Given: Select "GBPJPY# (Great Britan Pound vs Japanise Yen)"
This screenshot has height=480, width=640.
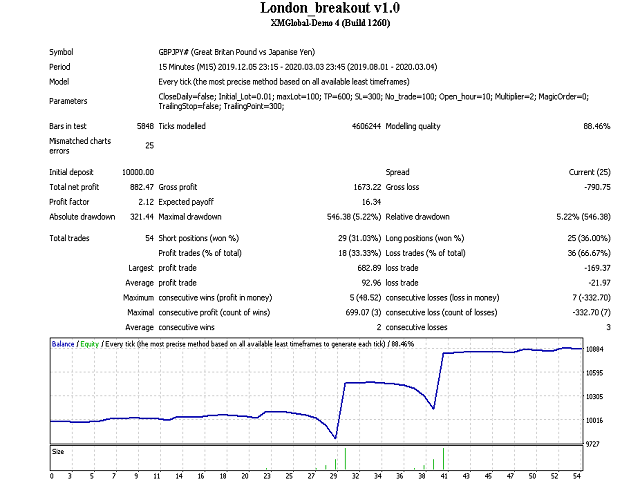Looking at the screenshot, I should 236,52.
